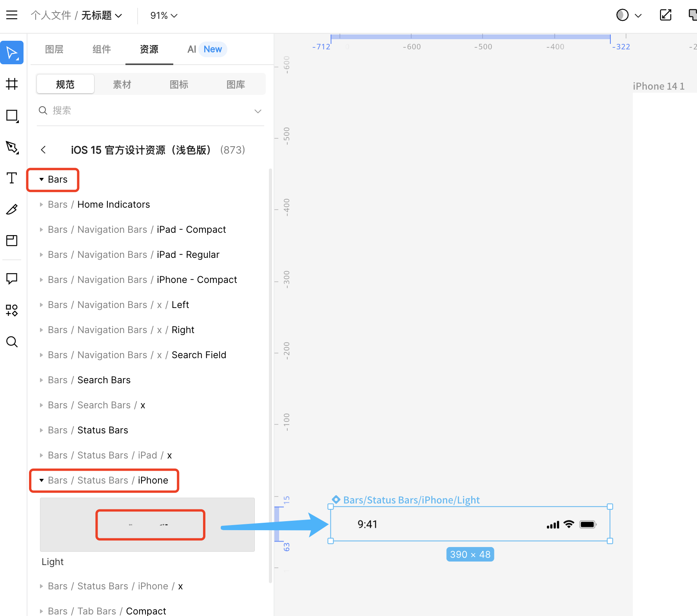This screenshot has height=616, width=697.
Task: Click the iOS 15 官方设计资源 library title
Action: click(x=141, y=150)
